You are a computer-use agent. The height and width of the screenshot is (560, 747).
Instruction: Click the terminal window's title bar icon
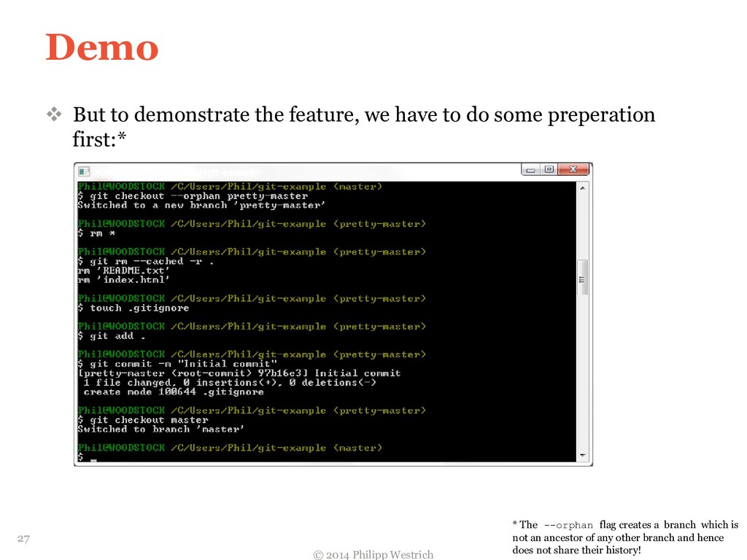tap(85, 171)
